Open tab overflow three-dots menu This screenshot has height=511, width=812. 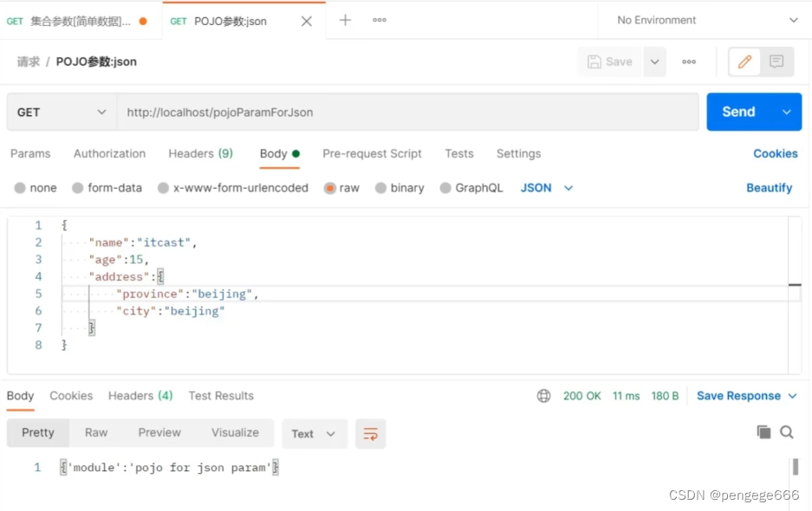pyautogui.click(x=380, y=20)
